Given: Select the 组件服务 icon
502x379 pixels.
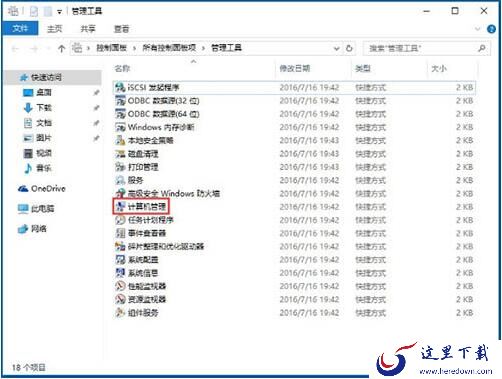Looking at the screenshot, I should (x=120, y=313).
